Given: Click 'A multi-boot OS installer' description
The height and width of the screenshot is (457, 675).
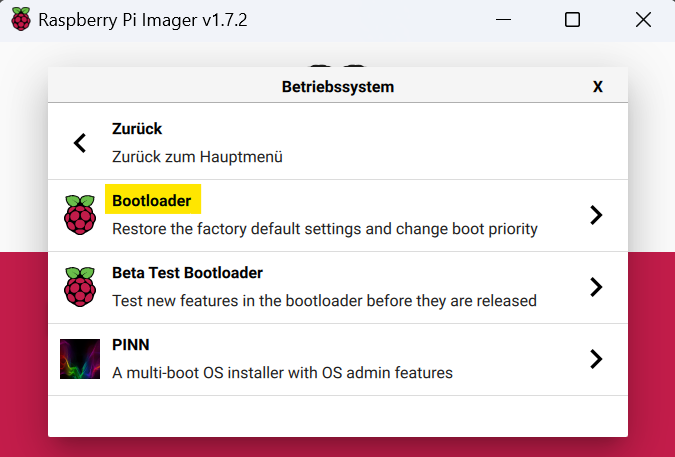Looking at the screenshot, I should [282, 373].
